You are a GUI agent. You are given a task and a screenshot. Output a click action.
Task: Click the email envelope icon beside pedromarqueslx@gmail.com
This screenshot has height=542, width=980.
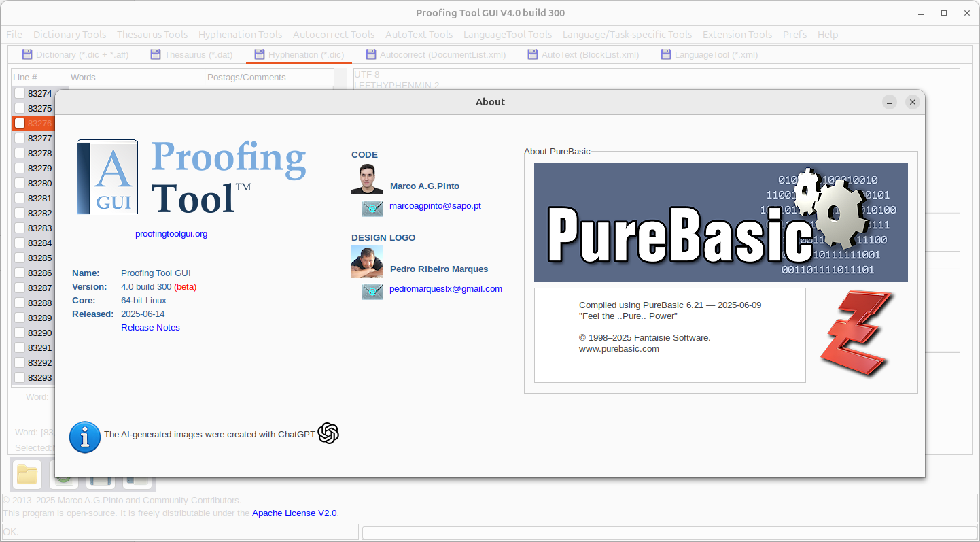pyautogui.click(x=372, y=291)
